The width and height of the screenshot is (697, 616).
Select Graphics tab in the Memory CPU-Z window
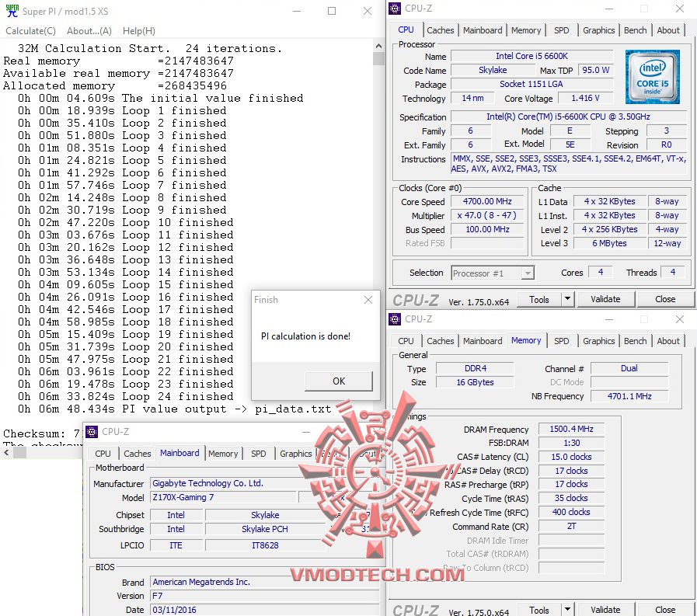tap(599, 341)
